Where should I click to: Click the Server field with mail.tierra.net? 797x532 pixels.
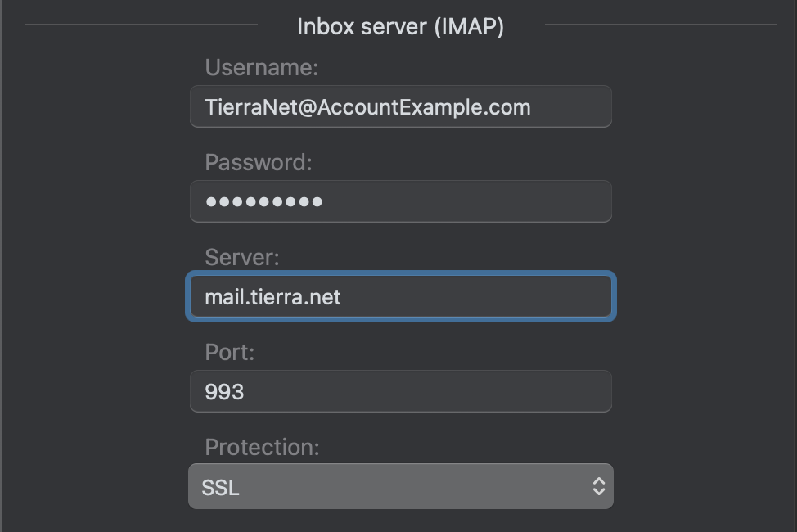(x=400, y=296)
